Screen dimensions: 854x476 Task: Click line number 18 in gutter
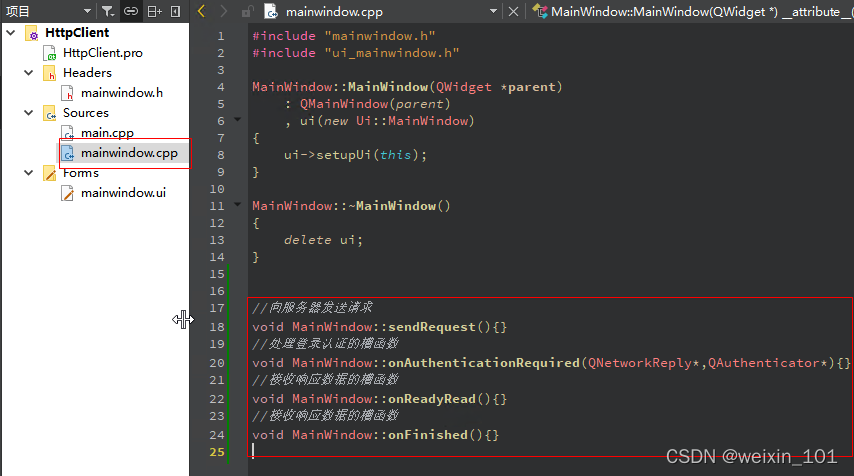coord(217,327)
